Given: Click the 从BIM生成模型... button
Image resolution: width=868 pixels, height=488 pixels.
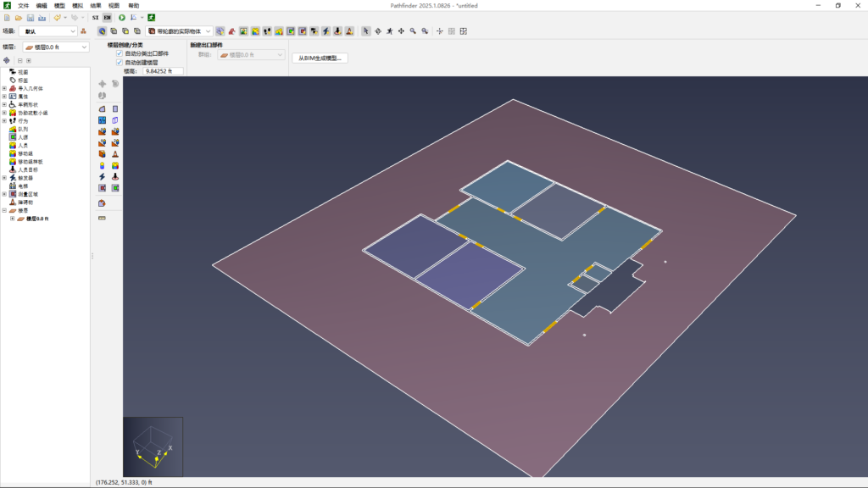Looking at the screenshot, I should [x=320, y=58].
